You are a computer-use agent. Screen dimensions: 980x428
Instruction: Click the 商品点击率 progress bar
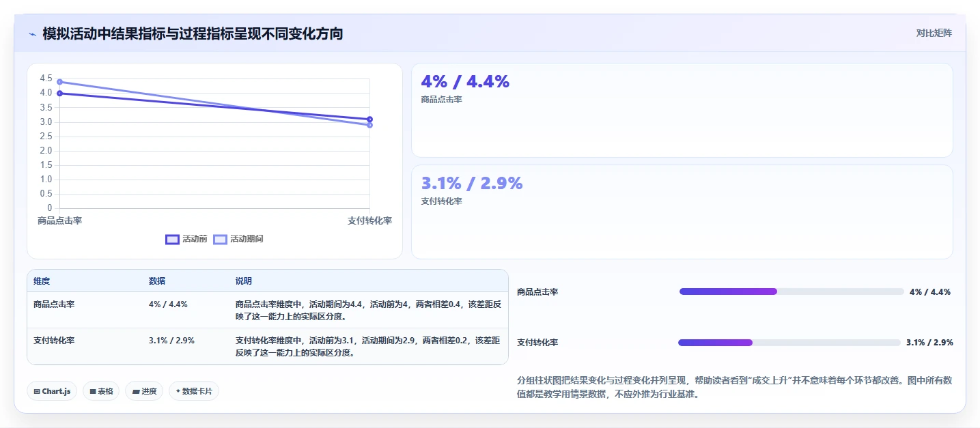click(792, 291)
